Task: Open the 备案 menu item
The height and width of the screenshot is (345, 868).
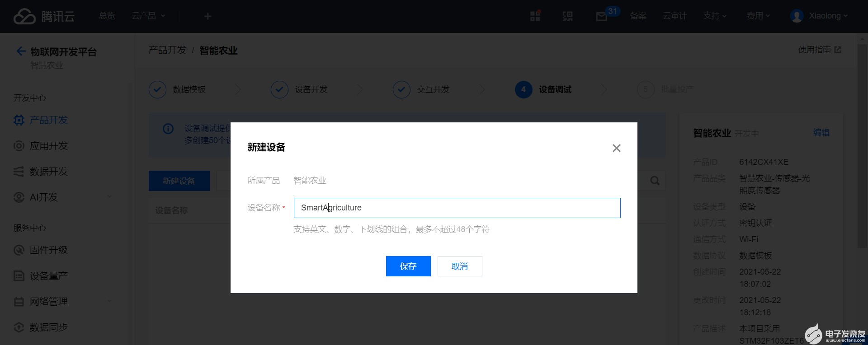Action: pyautogui.click(x=638, y=16)
